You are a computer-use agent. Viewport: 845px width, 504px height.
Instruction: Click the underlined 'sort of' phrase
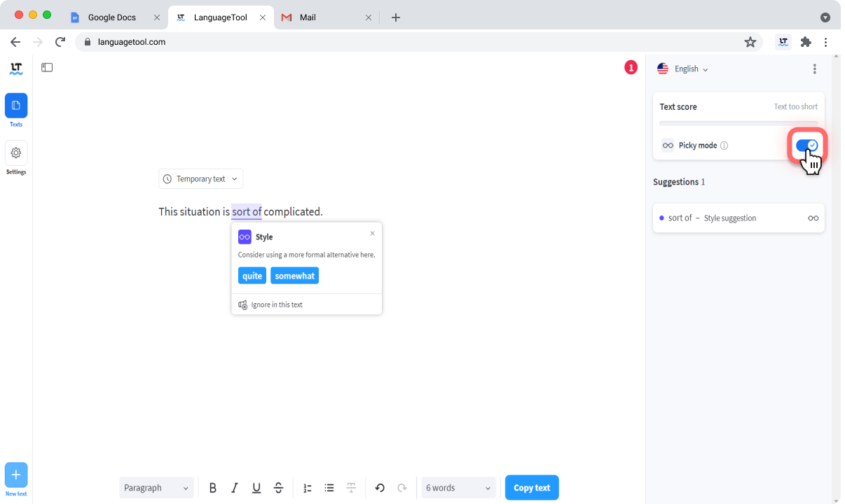coord(247,211)
